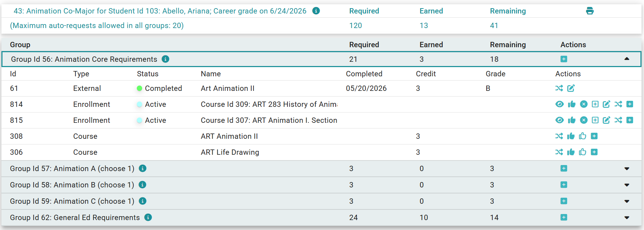Expand Group Id 62 General Ed Requirements

click(627, 218)
